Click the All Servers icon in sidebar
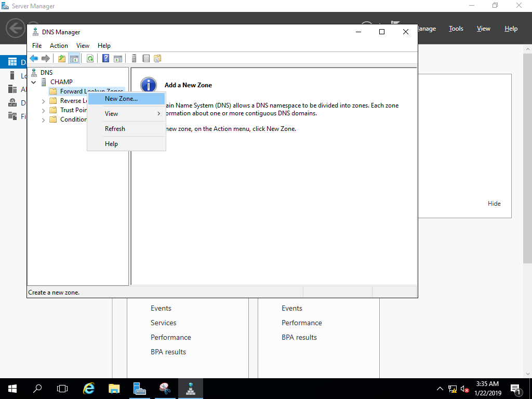The width and height of the screenshot is (532, 399). click(12, 89)
